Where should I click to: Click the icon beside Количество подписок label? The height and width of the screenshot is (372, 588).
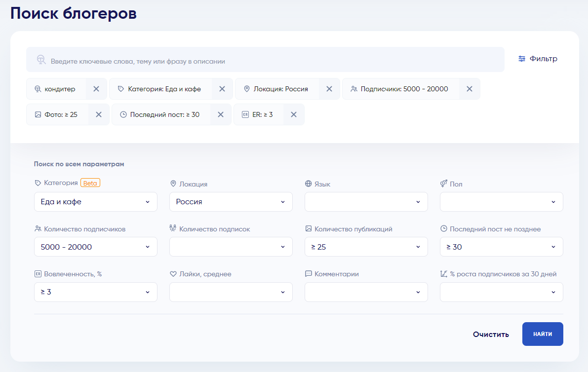point(173,228)
